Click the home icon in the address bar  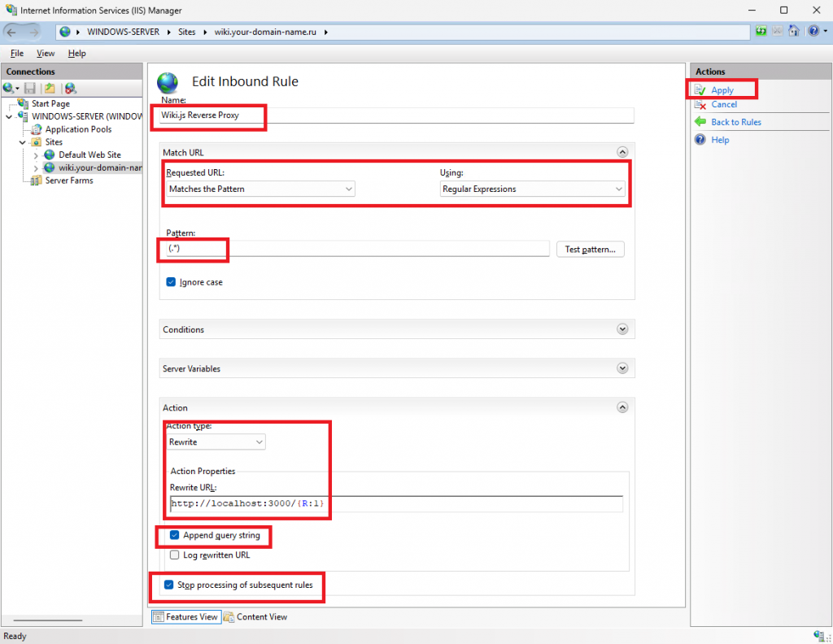[x=794, y=32]
